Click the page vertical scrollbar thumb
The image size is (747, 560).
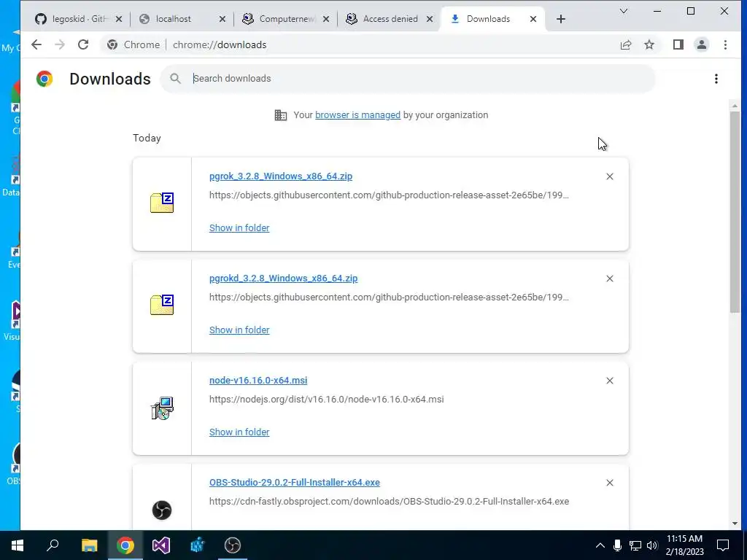735,212
